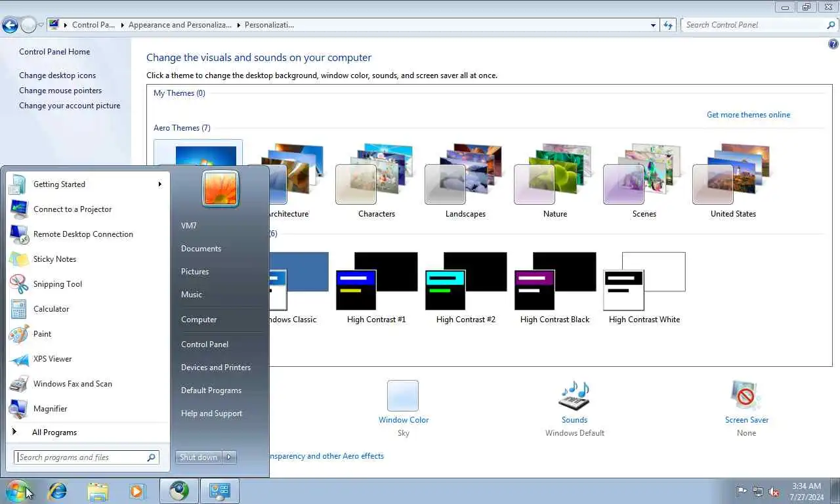
Task: Open Help and Support
Action: click(211, 413)
